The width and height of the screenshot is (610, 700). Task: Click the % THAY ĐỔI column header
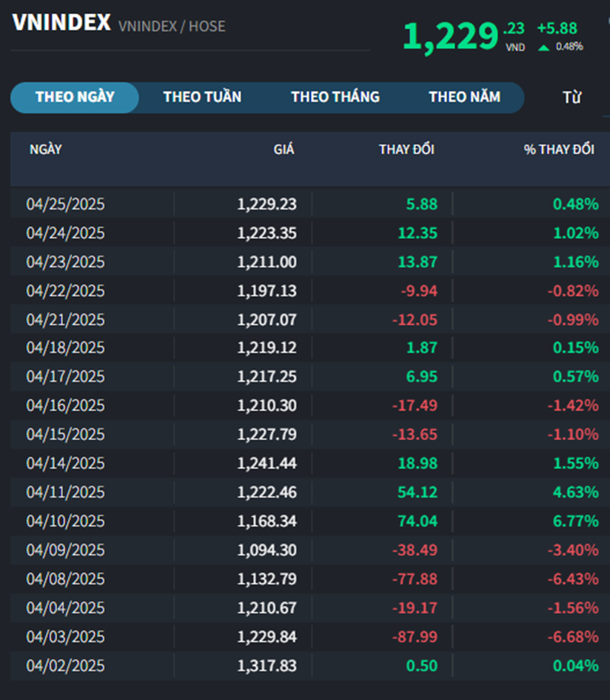pyautogui.click(x=559, y=150)
